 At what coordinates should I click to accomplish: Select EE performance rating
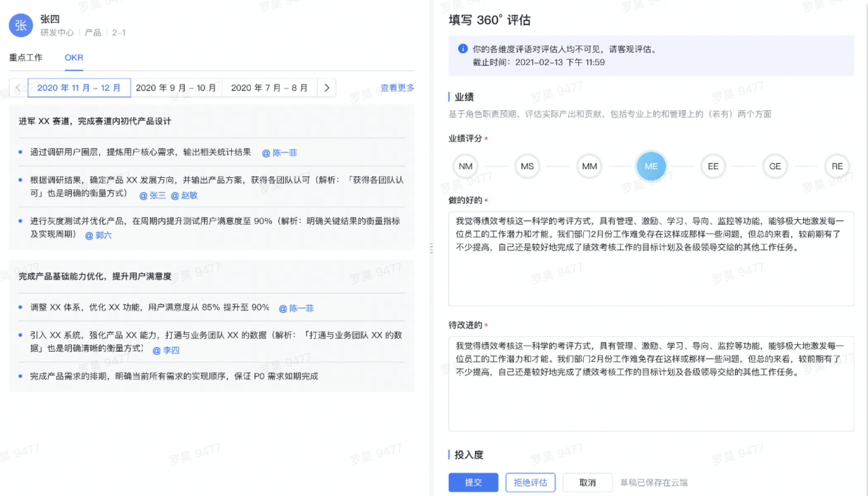click(713, 166)
